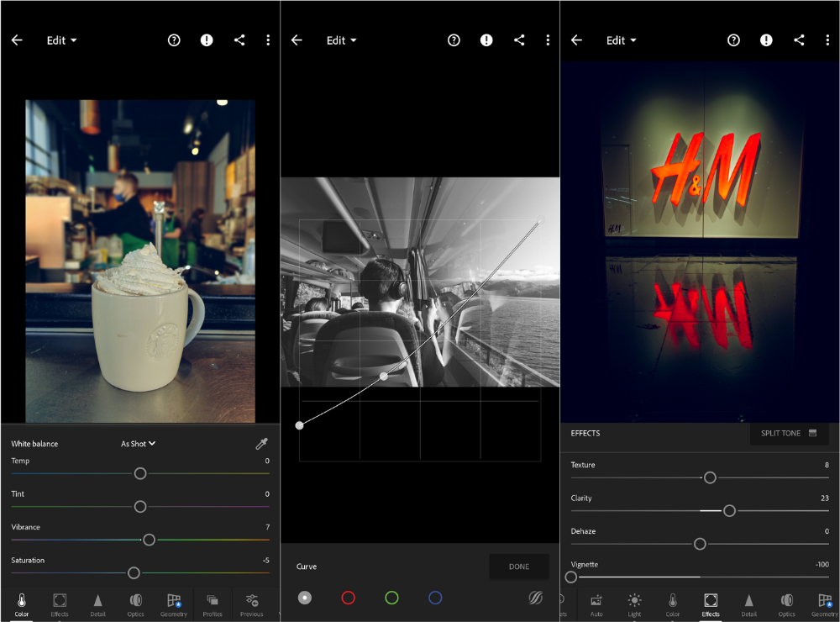Go back using arrow in H&M screen
840x622 pixels.
coord(576,40)
